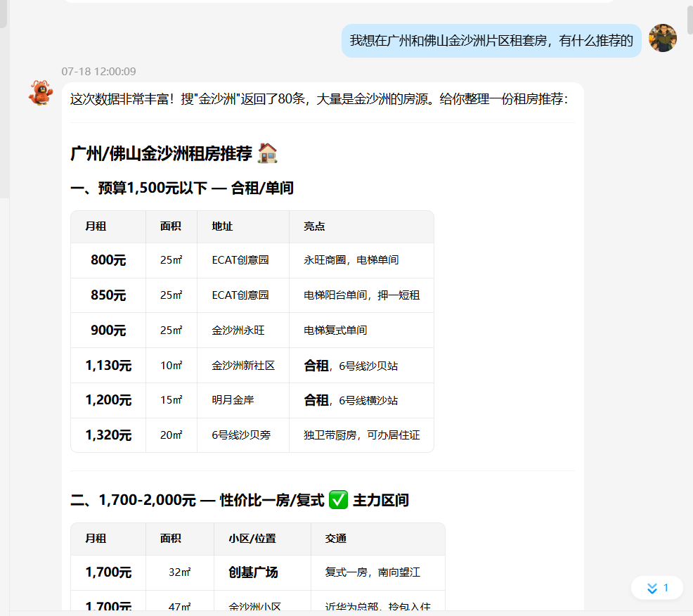Click the 800元 rent cell
The width and height of the screenshot is (693, 616).
coord(108,260)
